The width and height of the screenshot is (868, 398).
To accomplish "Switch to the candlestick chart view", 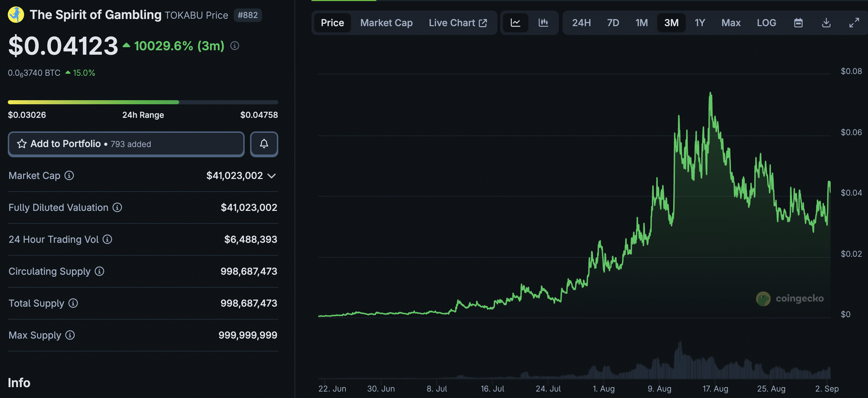I will point(543,22).
